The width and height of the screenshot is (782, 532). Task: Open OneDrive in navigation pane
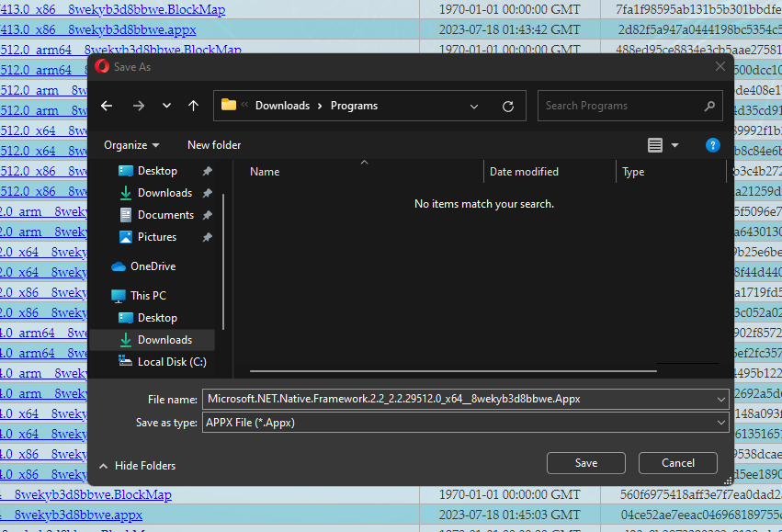pyautogui.click(x=153, y=266)
